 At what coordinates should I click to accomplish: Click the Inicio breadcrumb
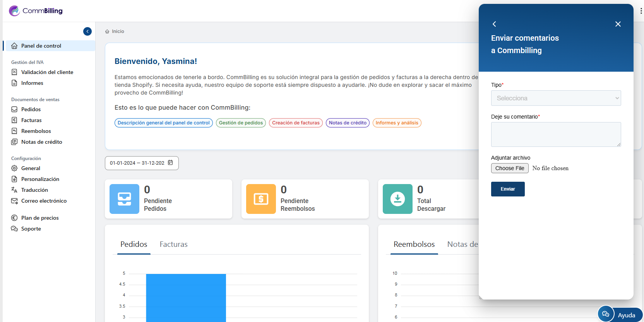[x=118, y=31]
